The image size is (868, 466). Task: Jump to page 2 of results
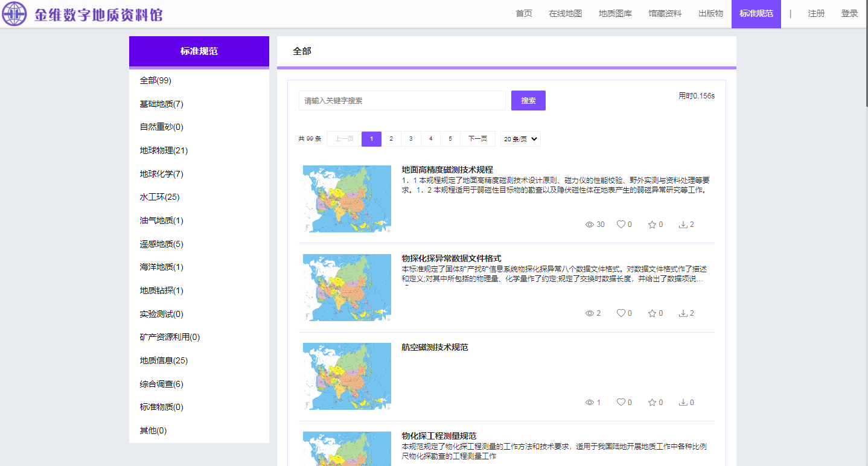click(391, 139)
